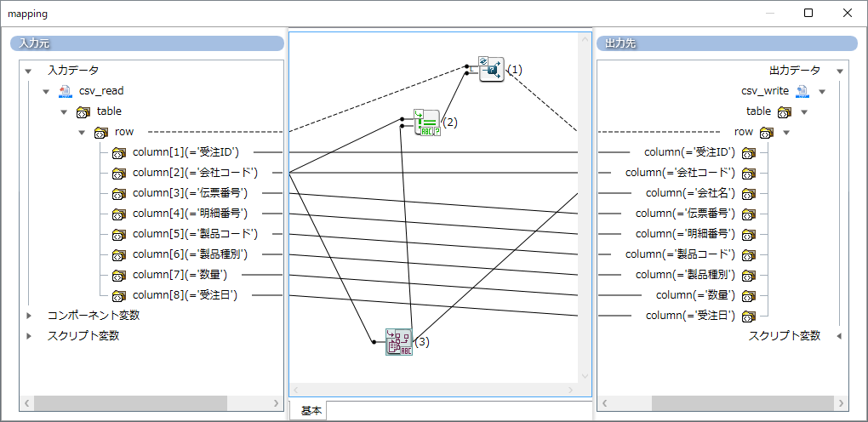868x422 pixels.
Task: Collapse the 入力データ tree node
Action: 29,71
